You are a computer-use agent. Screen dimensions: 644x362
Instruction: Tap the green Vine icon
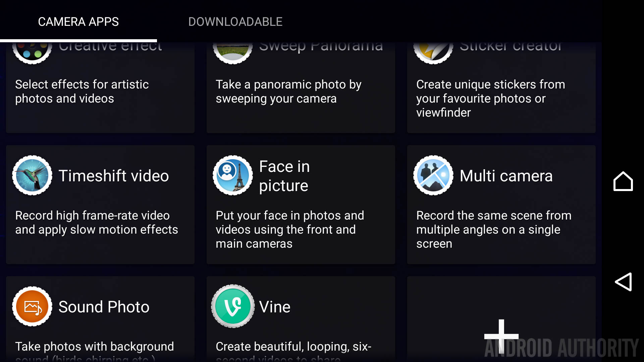[233, 306]
